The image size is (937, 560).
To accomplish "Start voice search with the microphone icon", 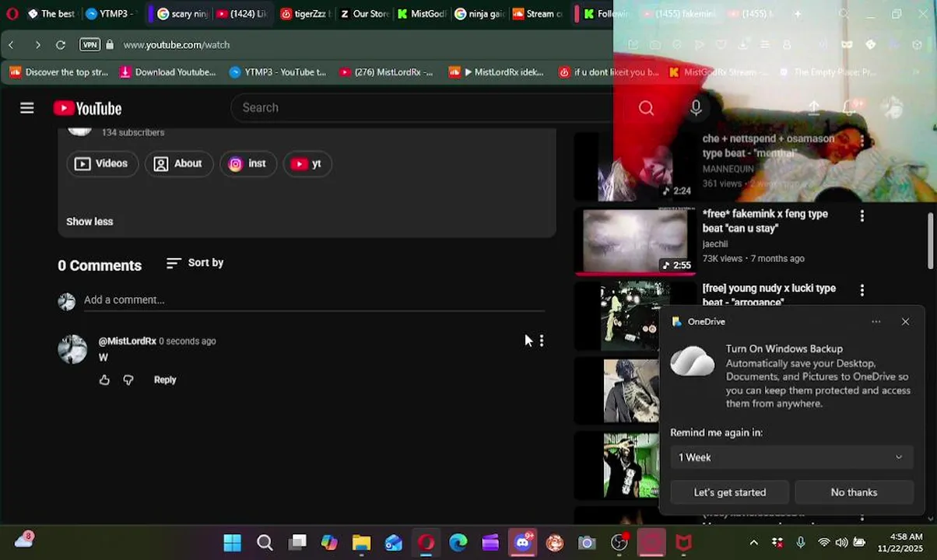I will pyautogui.click(x=696, y=108).
